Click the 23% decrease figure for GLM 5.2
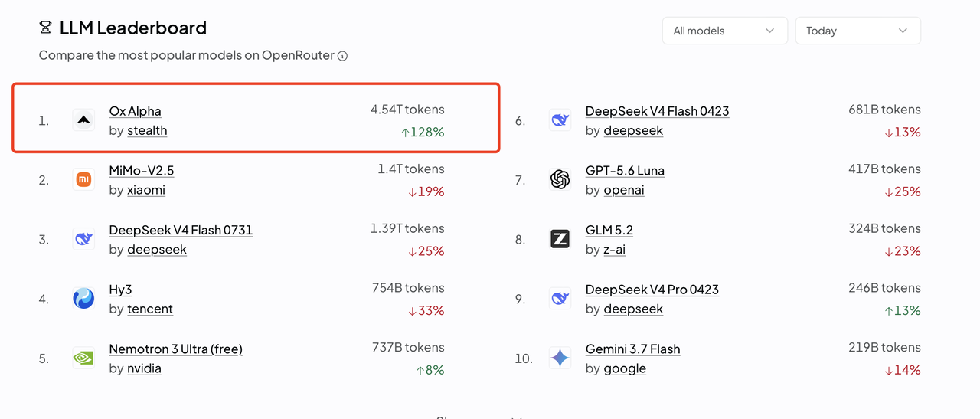Image resolution: width=980 pixels, height=419 pixels. [x=902, y=250]
